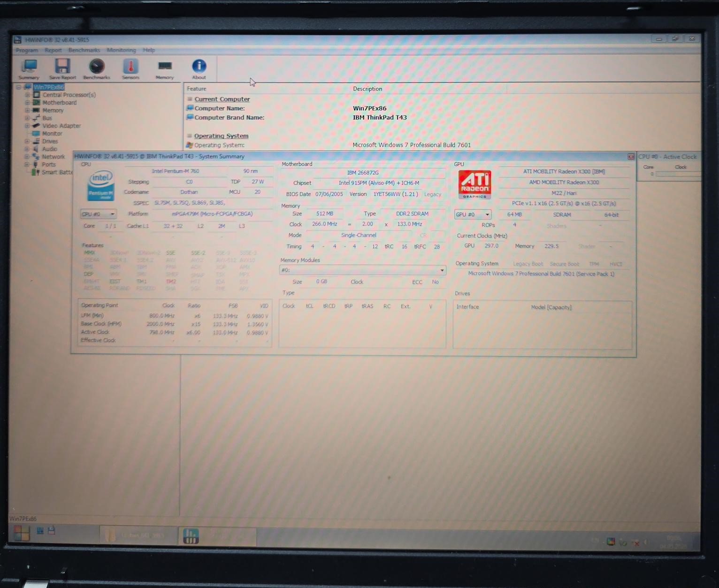This screenshot has height=588, width=719.
Task: Select the Monitor tree item label
Action: (52, 133)
